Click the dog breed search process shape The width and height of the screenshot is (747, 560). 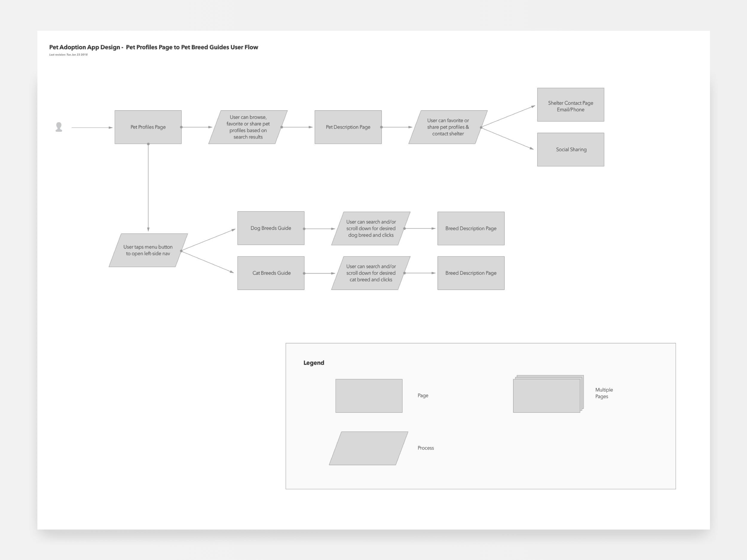(x=371, y=228)
